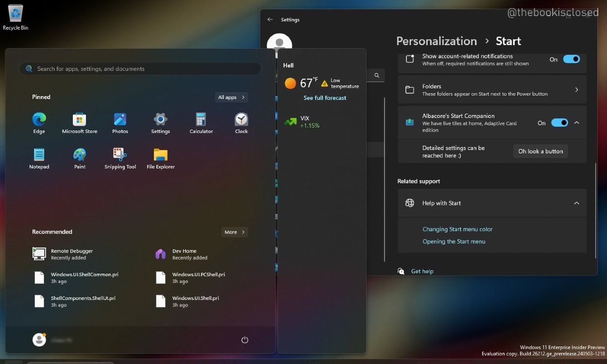This screenshot has height=364, width=607.
Task: Open the Changing Start menu color link
Action: pyautogui.click(x=457, y=229)
